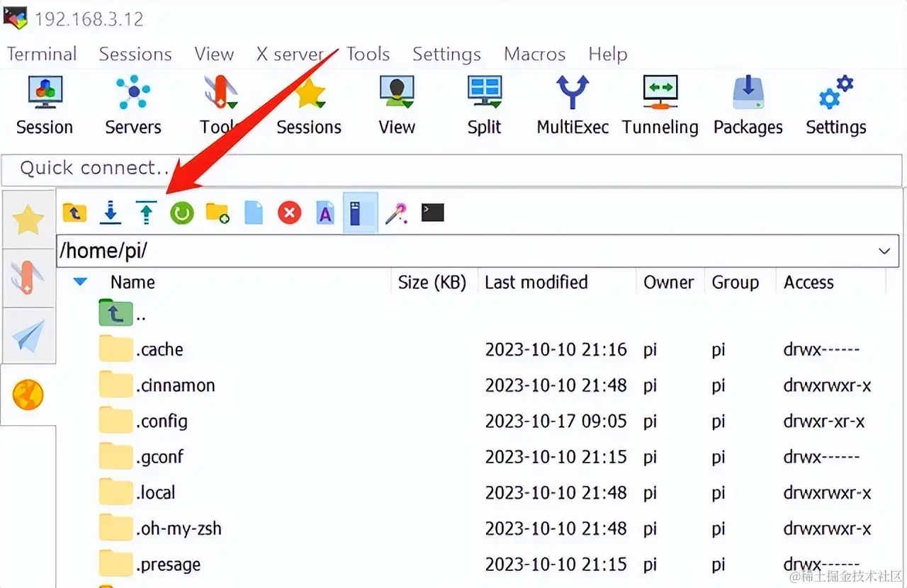The height and width of the screenshot is (588, 907).
Task: Sort by Owner column header
Action: (x=669, y=282)
